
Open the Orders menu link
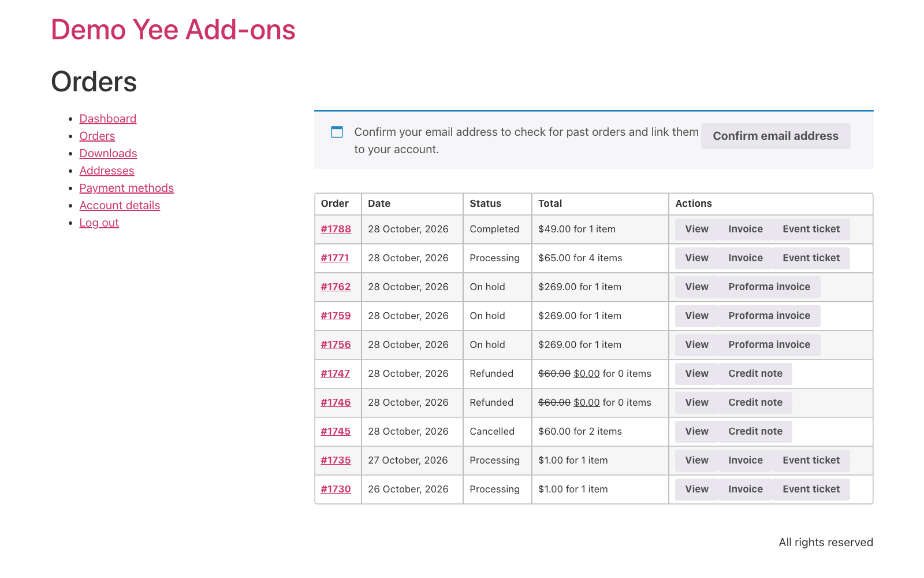click(x=97, y=136)
